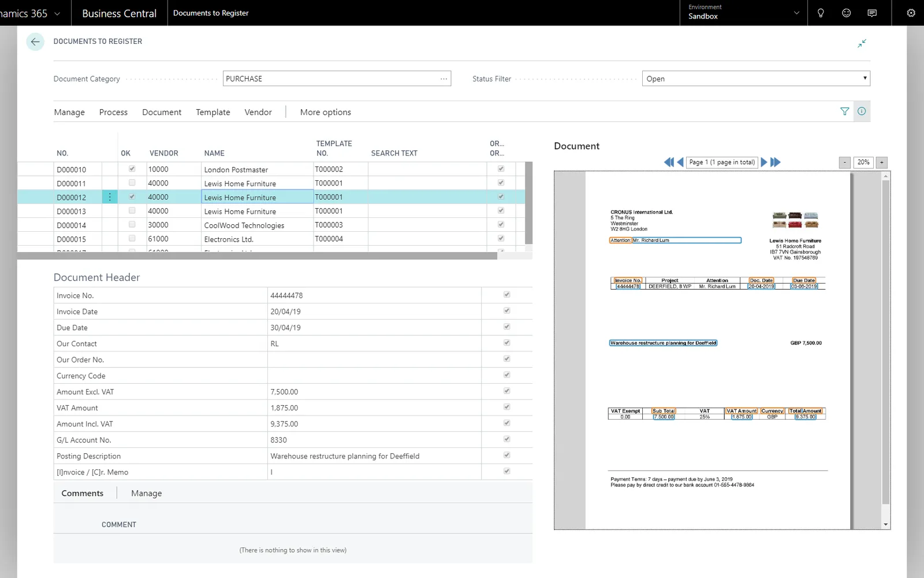Click the document list vertical scrollbar
Image resolution: width=924 pixels, height=578 pixels.
click(x=528, y=203)
